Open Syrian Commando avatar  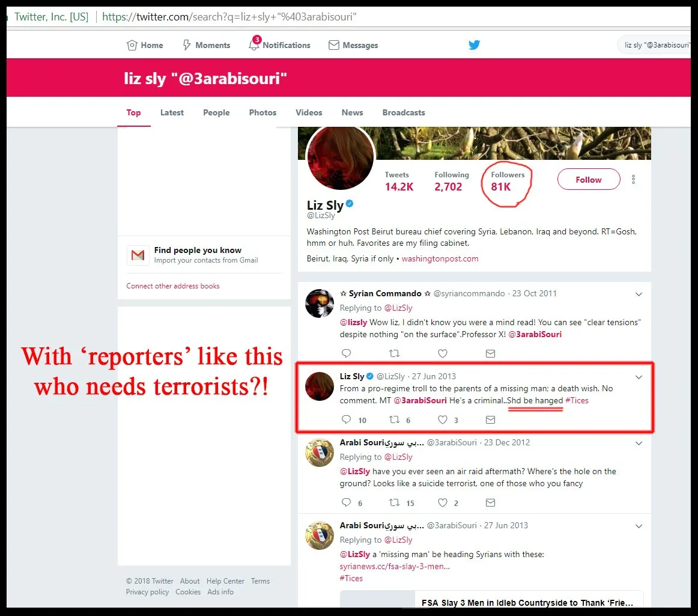(319, 303)
